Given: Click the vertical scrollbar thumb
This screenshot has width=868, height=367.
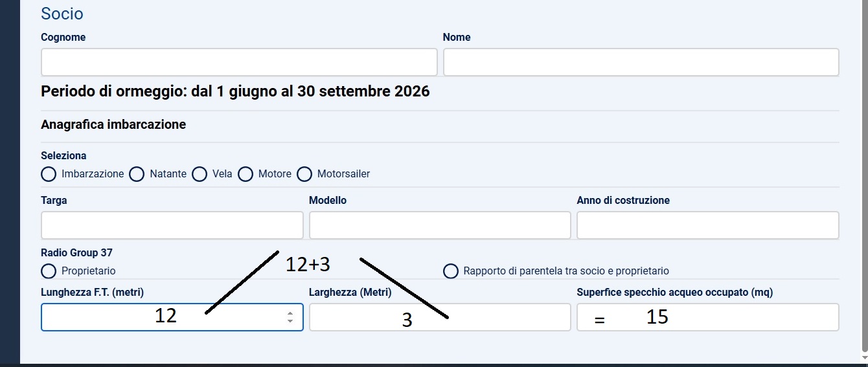Looking at the screenshot, I should pyautogui.click(x=863, y=175).
